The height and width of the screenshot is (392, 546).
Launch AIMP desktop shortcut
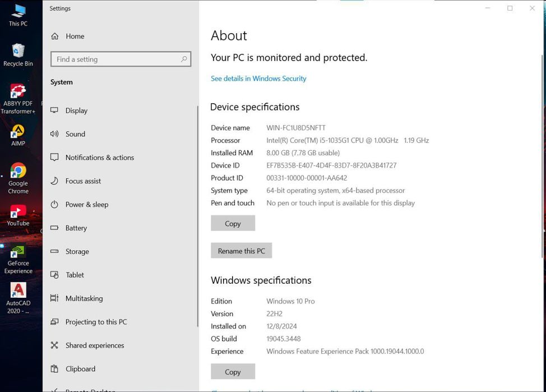[x=18, y=135]
